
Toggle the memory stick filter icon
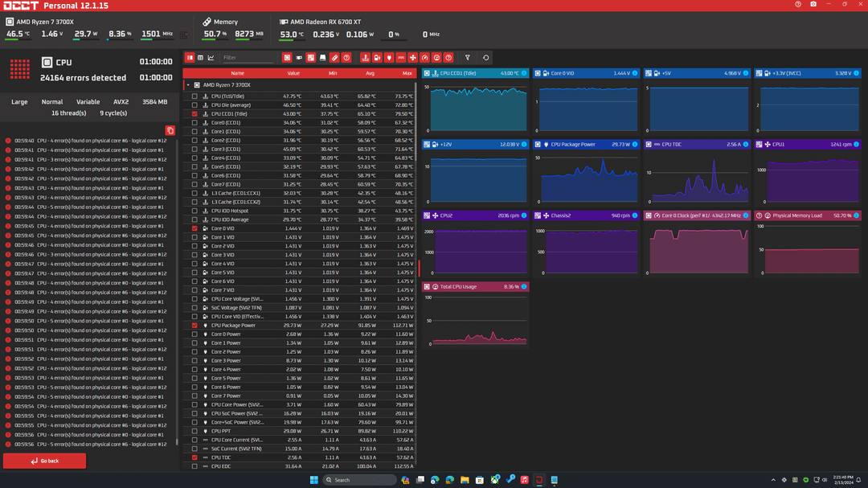click(334, 58)
